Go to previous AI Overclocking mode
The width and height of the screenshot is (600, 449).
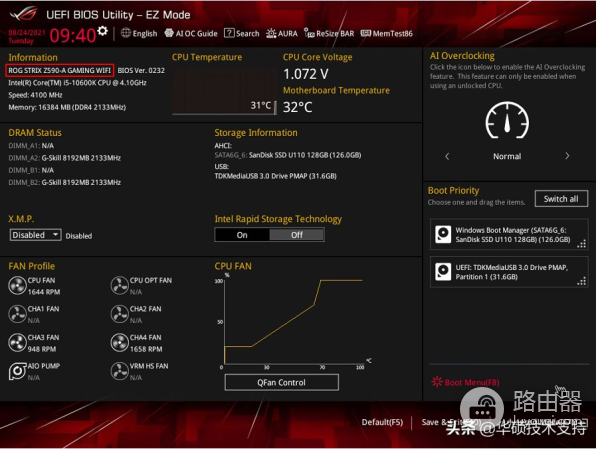(447, 156)
